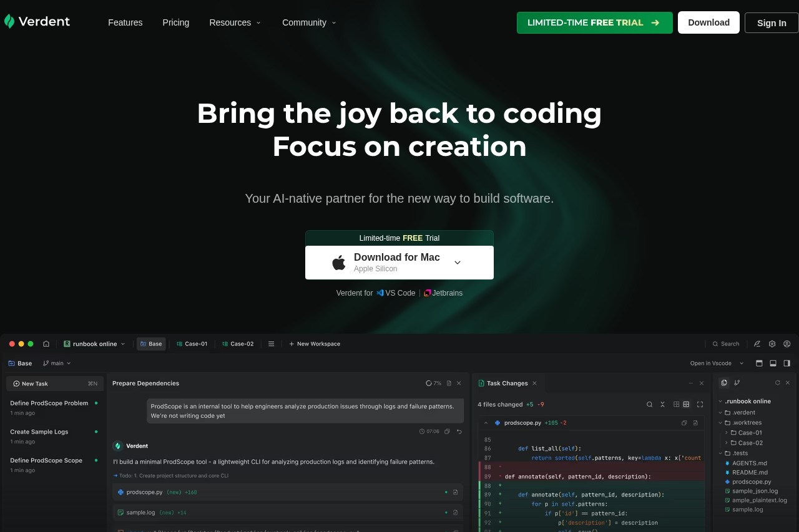
Task: Toggle the bottom panel layout icon
Action: 773,363
